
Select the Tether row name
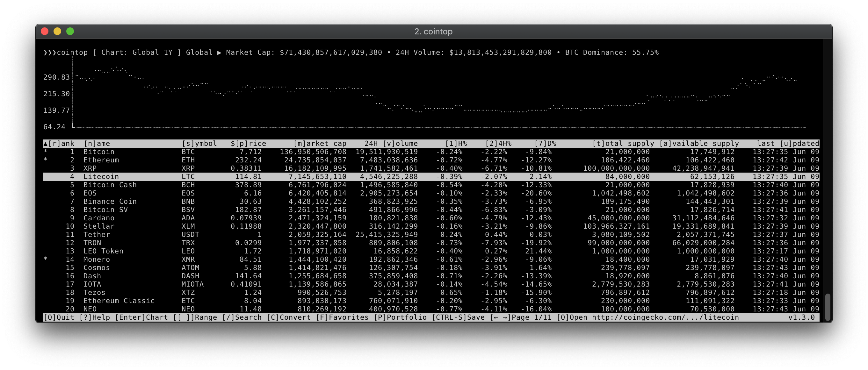click(x=97, y=235)
